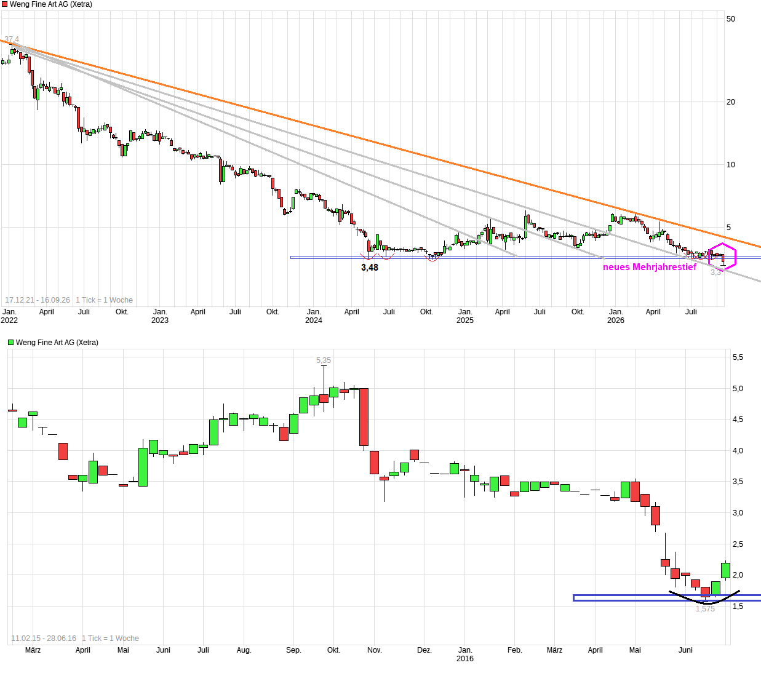The height and width of the screenshot is (700, 761).
Task: Click the 1,575 low label on bottom chart
Action: coord(706,609)
